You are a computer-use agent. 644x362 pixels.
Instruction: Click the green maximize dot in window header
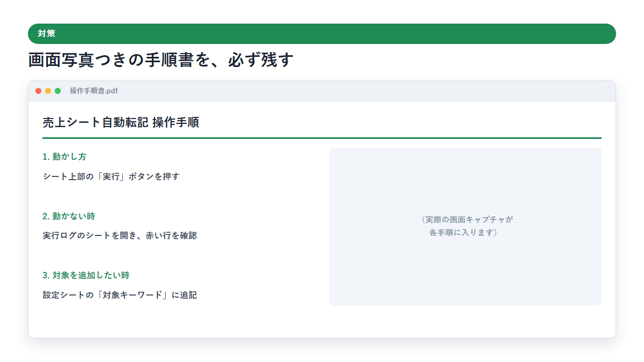(58, 91)
